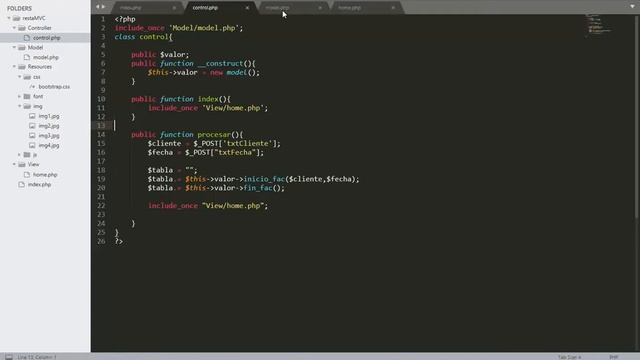Close the home.php tab

tap(393, 8)
